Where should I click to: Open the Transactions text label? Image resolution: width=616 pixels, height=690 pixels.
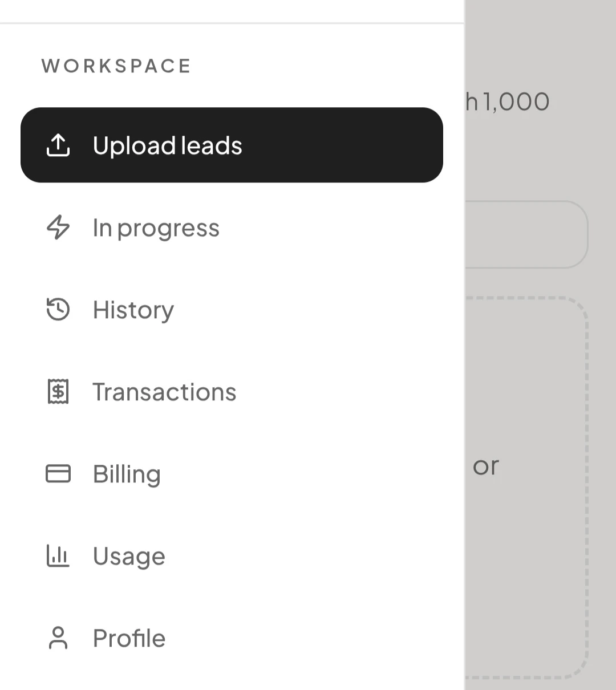tap(164, 392)
